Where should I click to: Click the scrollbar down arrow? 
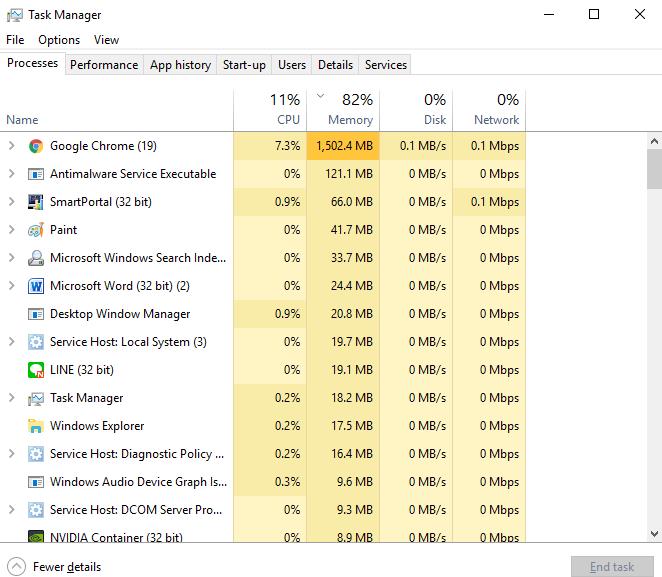point(654,534)
